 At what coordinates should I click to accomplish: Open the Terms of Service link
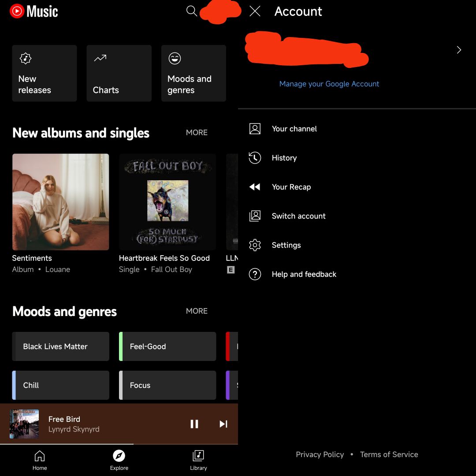pyautogui.click(x=389, y=454)
